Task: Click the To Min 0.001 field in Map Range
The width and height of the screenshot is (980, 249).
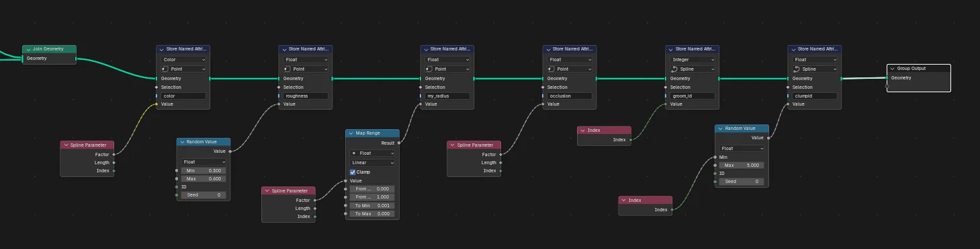Action: [372, 206]
